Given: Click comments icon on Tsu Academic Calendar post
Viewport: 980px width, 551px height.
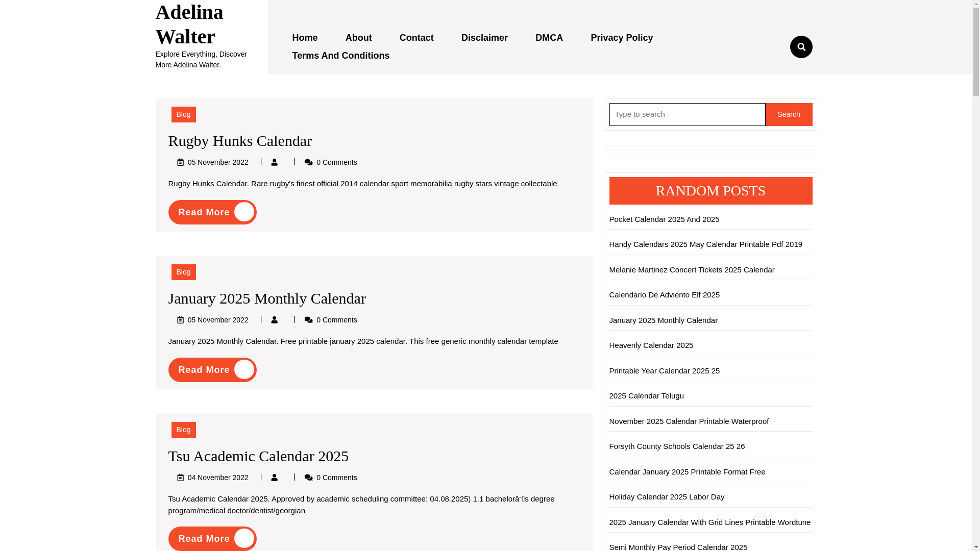Looking at the screenshot, I should [x=309, y=478].
